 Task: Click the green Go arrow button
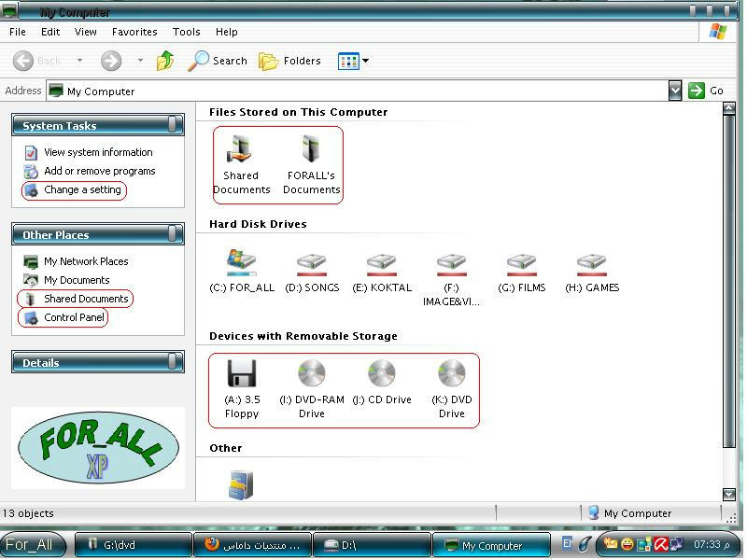pos(696,91)
